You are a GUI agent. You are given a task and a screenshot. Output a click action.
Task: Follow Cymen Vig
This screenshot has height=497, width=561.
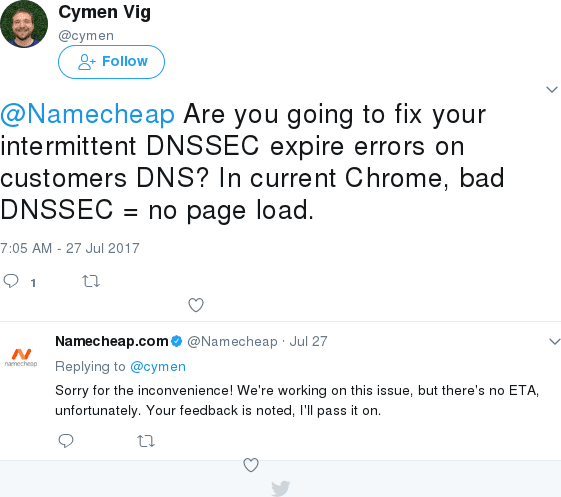(x=111, y=62)
